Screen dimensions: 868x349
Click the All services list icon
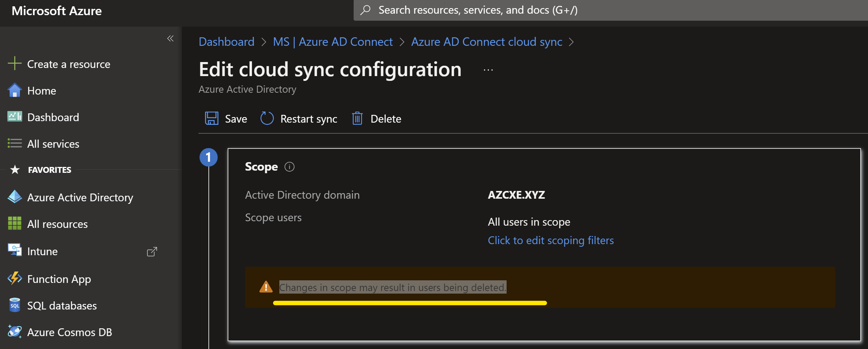point(14,143)
